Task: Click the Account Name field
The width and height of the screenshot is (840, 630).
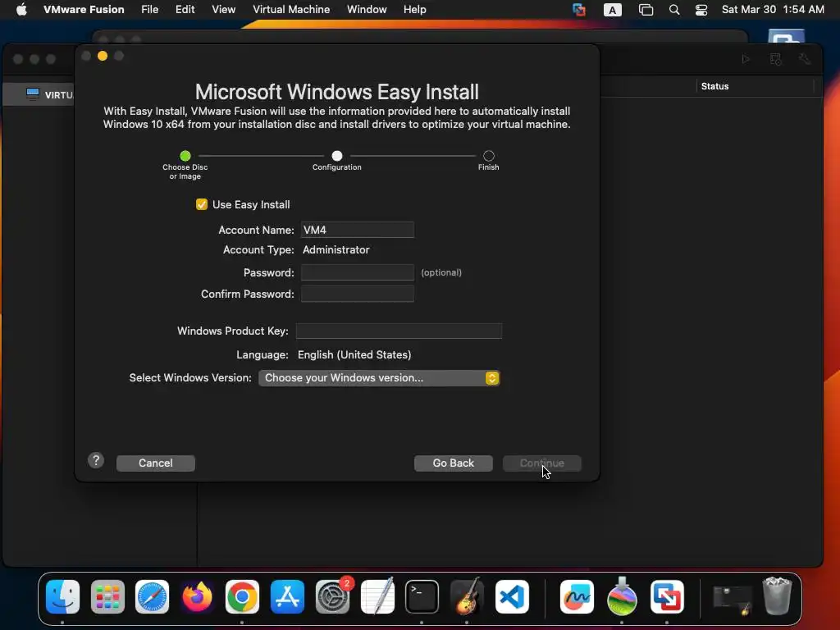Action: [x=358, y=230]
